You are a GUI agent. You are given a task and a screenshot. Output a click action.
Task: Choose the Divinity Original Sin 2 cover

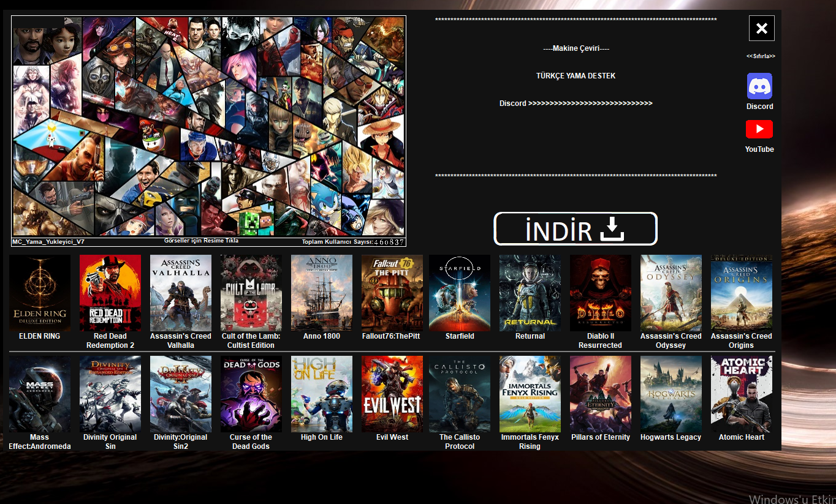[181, 394]
